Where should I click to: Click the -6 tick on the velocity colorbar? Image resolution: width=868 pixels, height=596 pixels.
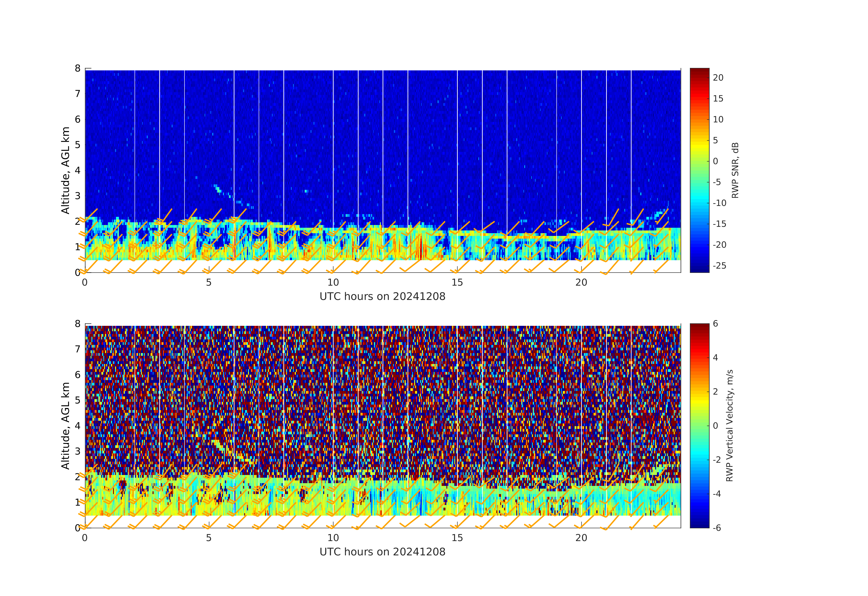click(717, 528)
